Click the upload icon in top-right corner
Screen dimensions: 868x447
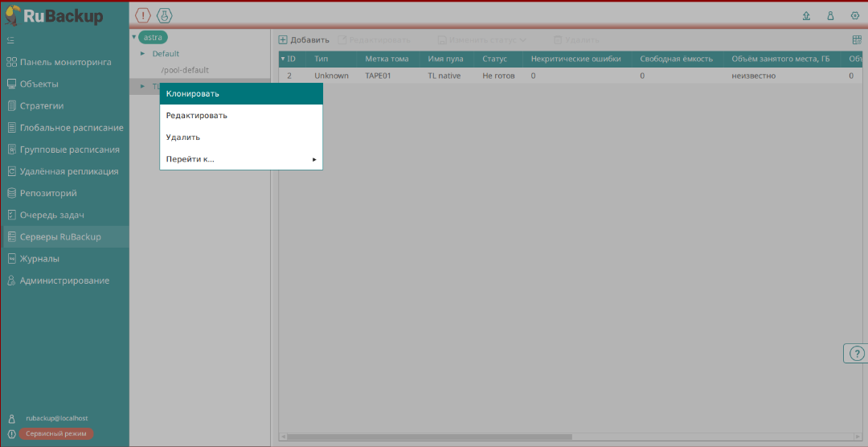tap(806, 16)
